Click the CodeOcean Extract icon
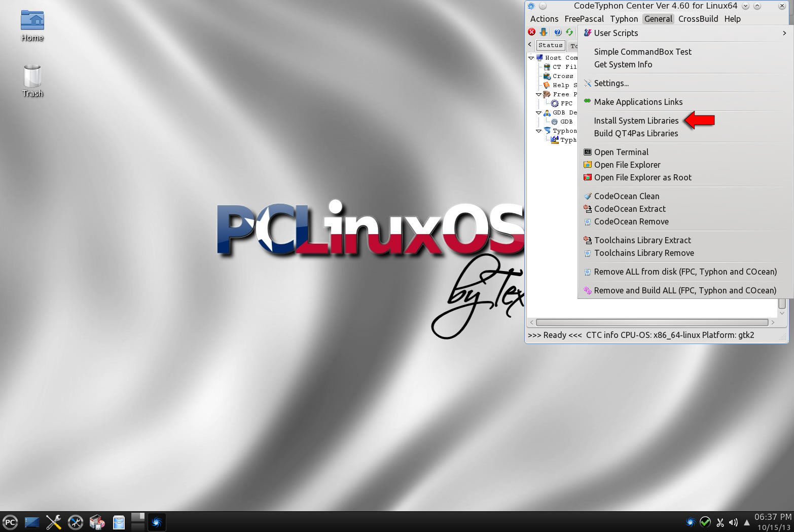The height and width of the screenshot is (532, 794). 588,209
